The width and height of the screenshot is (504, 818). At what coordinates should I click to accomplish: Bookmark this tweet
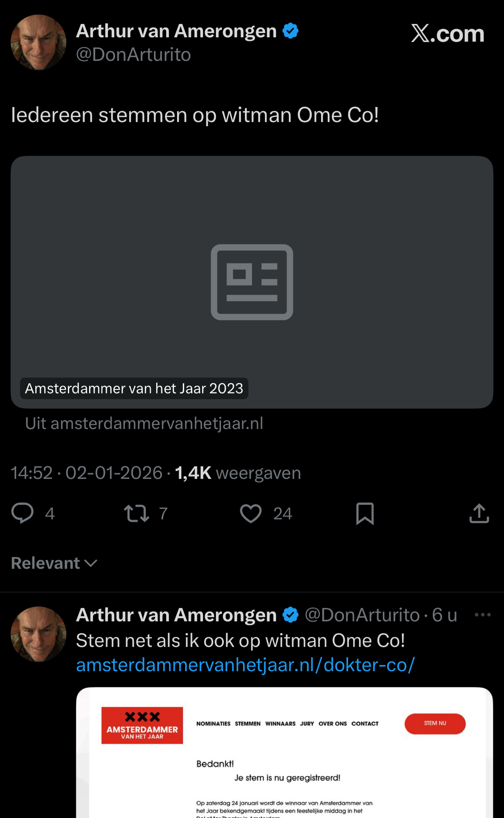pyautogui.click(x=365, y=513)
